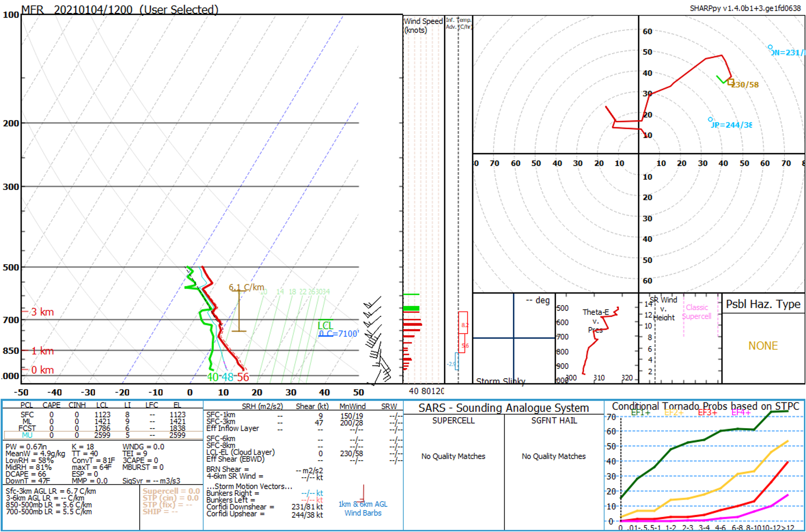Click the green LCL marker on skew-T
The image size is (806, 532).
(325, 325)
